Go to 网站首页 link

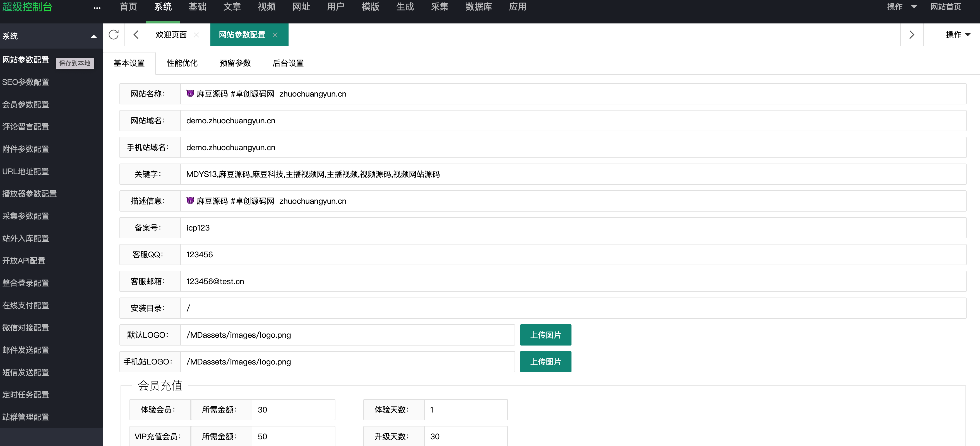coord(945,7)
